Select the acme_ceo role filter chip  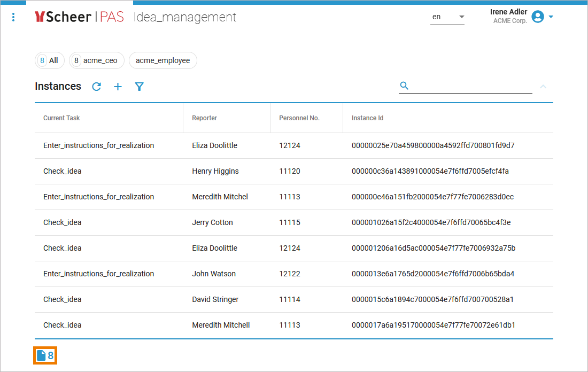tap(97, 60)
